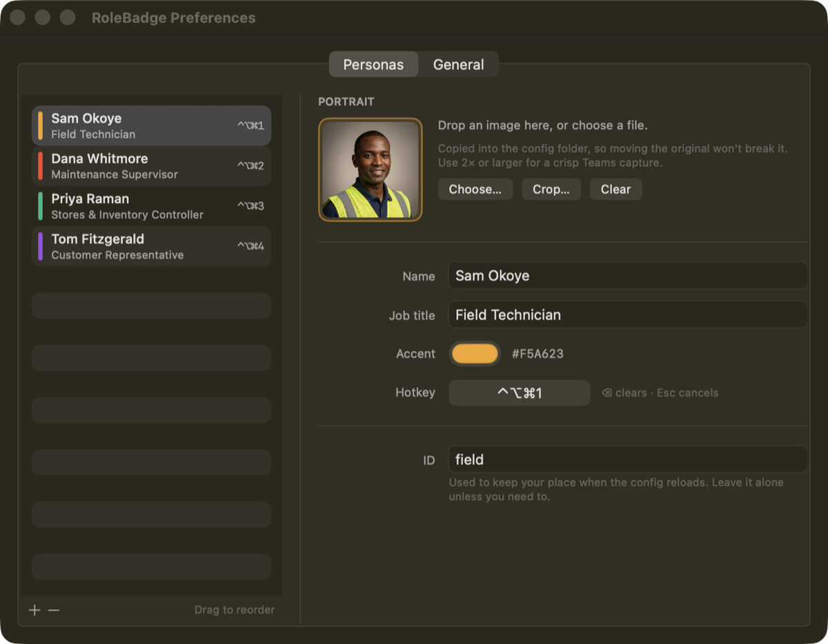
Task: Select Sam Okoye persona row
Action: (x=151, y=125)
